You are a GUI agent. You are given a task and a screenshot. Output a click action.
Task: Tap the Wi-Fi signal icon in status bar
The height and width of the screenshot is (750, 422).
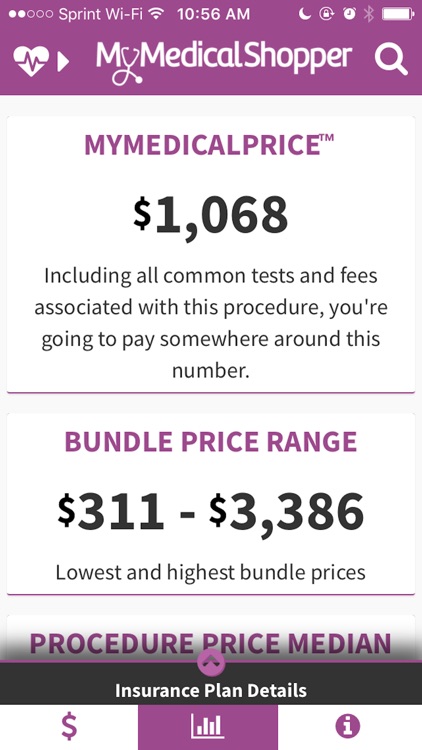point(155,14)
